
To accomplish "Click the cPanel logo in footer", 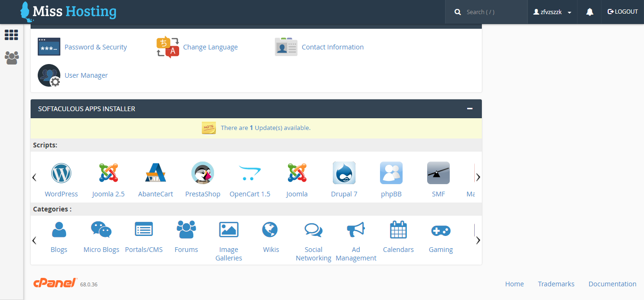I will (x=55, y=283).
